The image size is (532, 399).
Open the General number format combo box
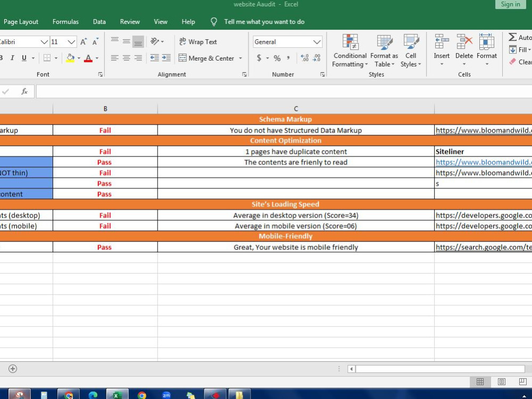(x=287, y=41)
